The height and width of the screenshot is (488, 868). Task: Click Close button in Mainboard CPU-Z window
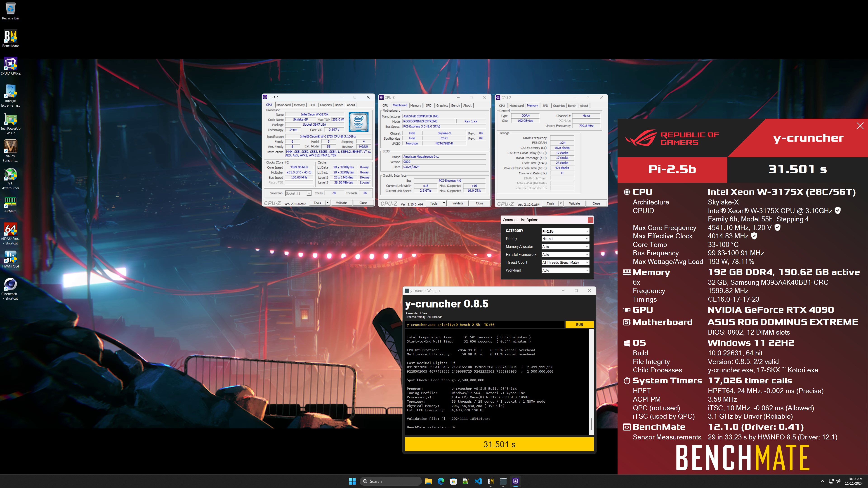point(479,203)
